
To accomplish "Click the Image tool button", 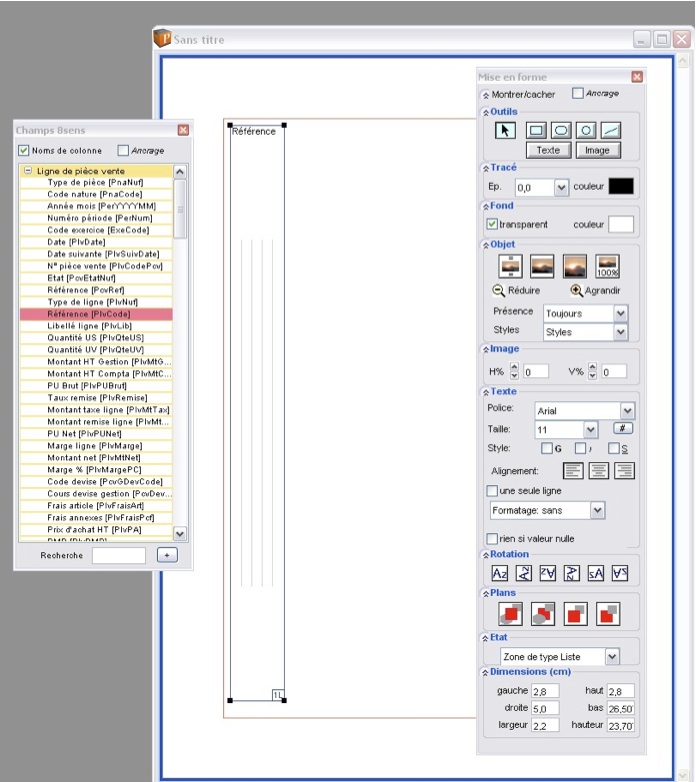I will click(598, 150).
